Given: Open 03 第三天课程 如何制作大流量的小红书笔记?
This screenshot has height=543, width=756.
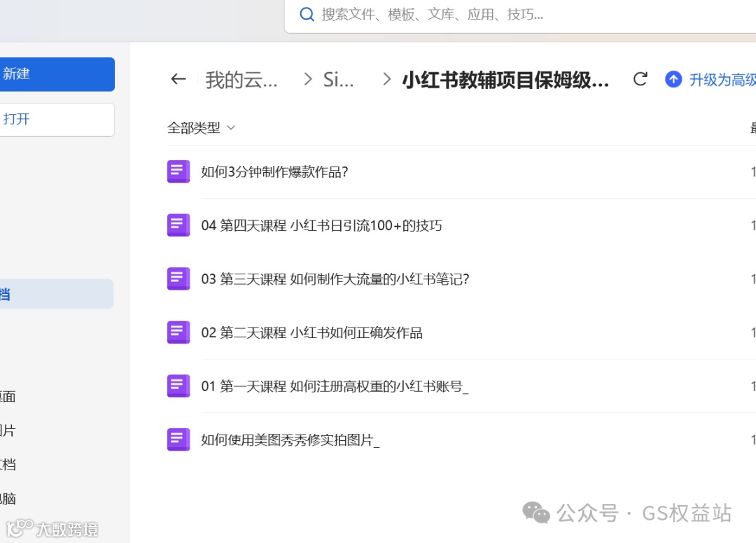Looking at the screenshot, I should 335,279.
